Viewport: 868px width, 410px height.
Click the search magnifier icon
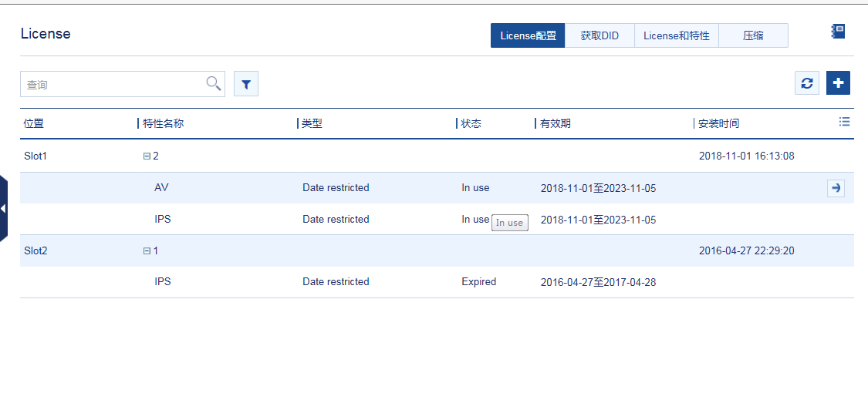tap(214, 84)
